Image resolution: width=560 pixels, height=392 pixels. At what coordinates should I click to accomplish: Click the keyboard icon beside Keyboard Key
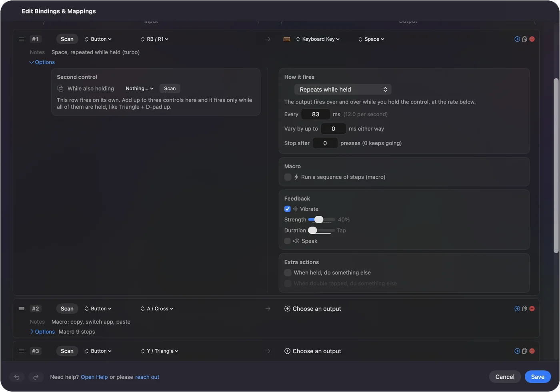pyautogui.click(x=287, y=39)
